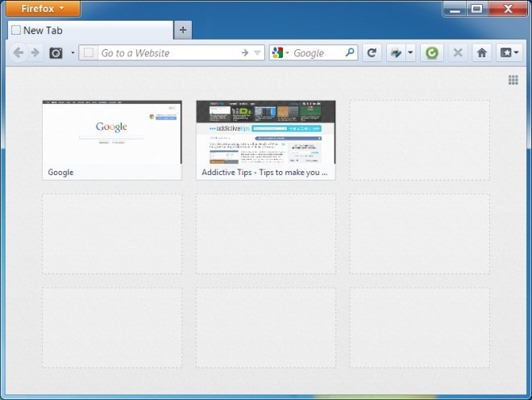The image size is (532, 400).
Task: Click the page identity icon in the address bar
Action: [x=89, y=53]
